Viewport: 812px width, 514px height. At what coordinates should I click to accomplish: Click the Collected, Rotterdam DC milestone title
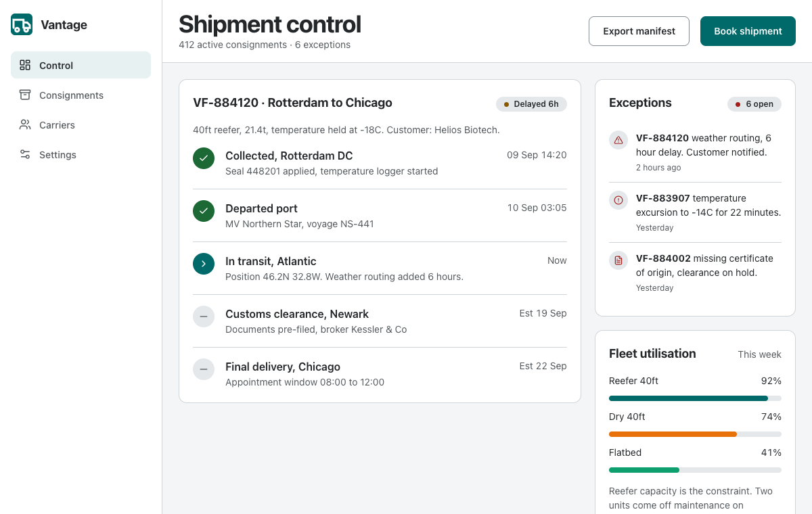(x=289, y=156)
